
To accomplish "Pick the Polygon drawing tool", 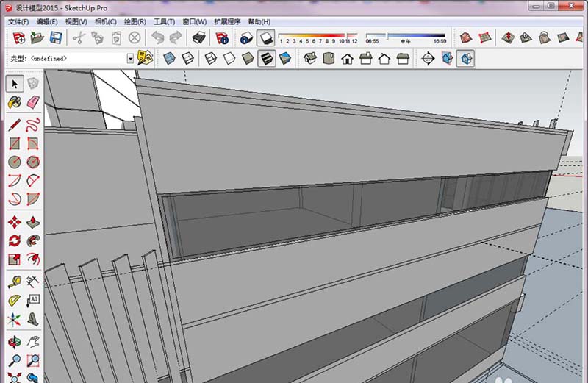I will coord(33,162).
